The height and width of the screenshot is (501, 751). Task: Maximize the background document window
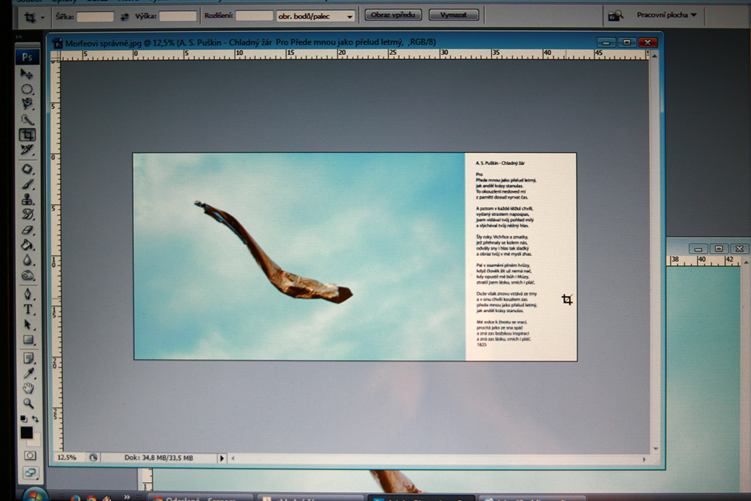tap(718, 249)
